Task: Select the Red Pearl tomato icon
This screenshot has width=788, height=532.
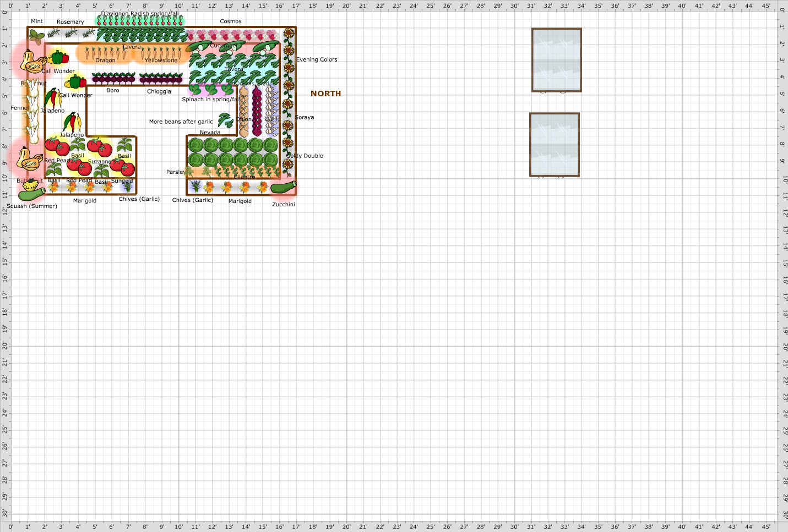Action: [x=57, y=146]
